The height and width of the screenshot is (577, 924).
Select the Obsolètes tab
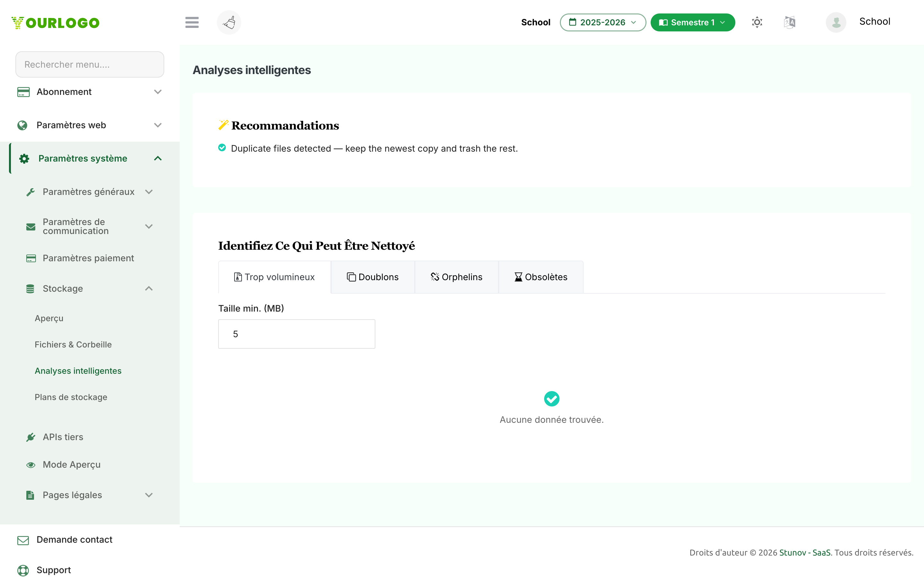541,277
